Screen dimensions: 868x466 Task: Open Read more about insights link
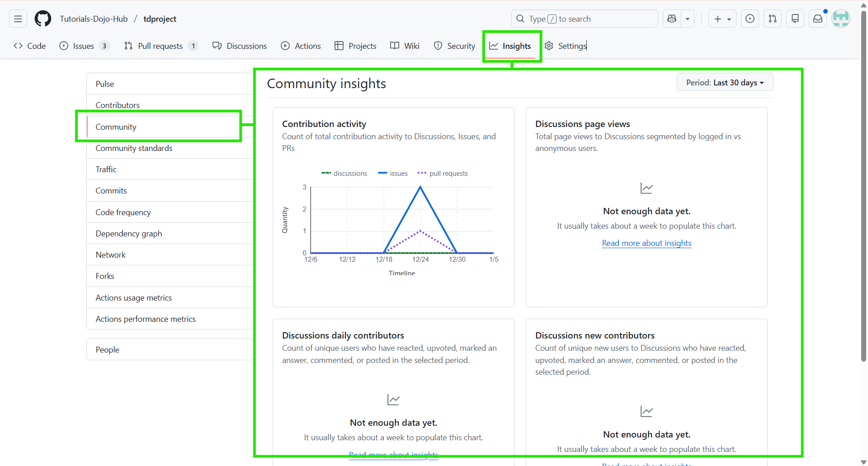(x=646, y=243)
